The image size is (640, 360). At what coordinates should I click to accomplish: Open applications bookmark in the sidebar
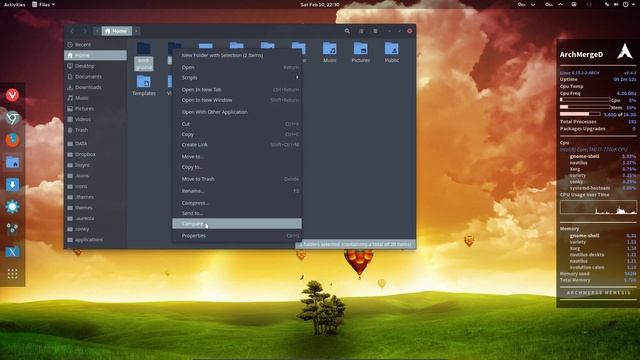click(x=96, y=240)
